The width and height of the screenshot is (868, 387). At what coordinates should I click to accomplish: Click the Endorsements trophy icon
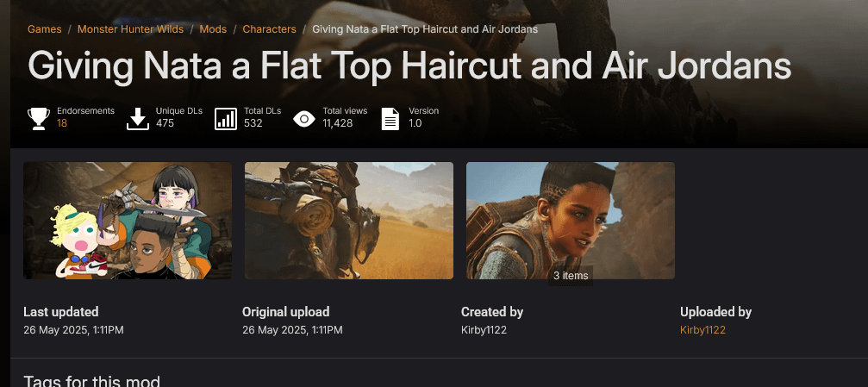point(39,119)
